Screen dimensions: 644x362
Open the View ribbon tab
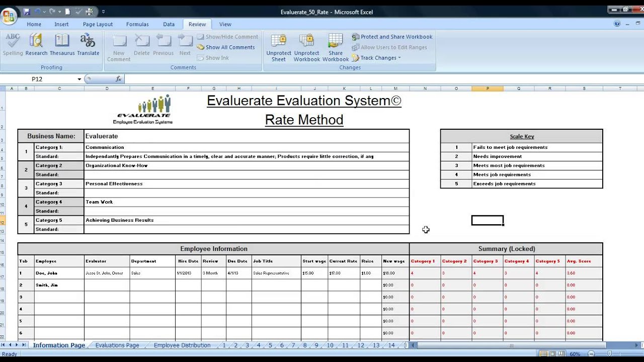[x=225, y=24]
